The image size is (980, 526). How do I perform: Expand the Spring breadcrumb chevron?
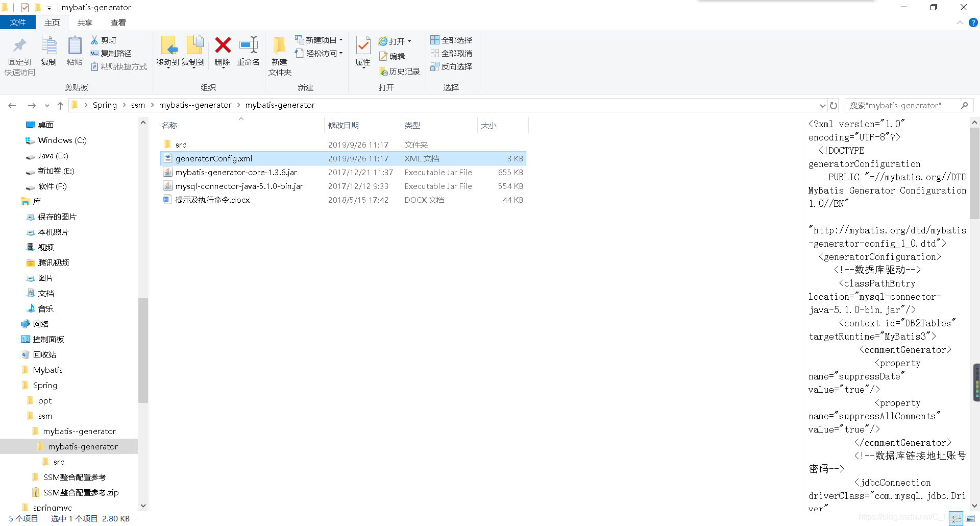124,105
